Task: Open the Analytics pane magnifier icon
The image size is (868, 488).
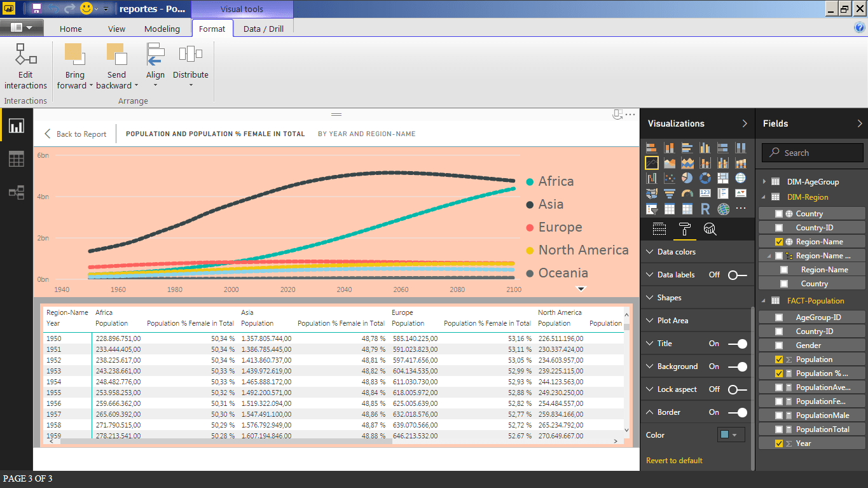Action: pyautogui.click(x=710, y=230)
